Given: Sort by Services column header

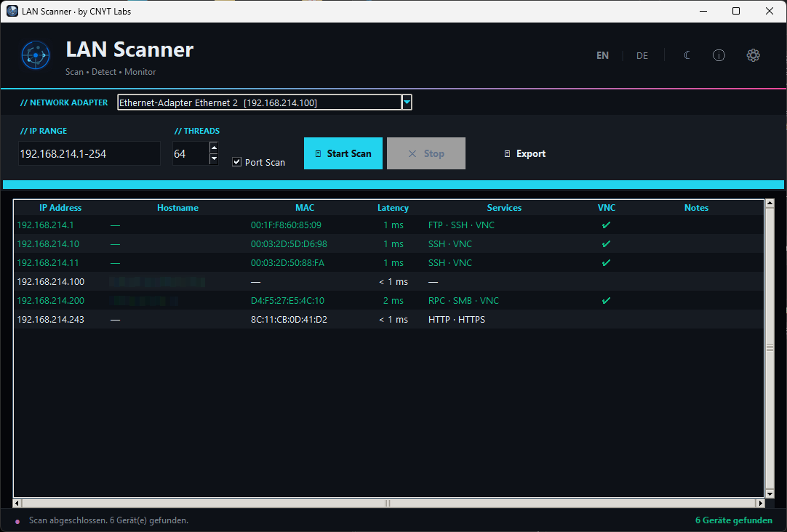Looking at the screenshot, I should pyautogui.click(x=504, y=208).
